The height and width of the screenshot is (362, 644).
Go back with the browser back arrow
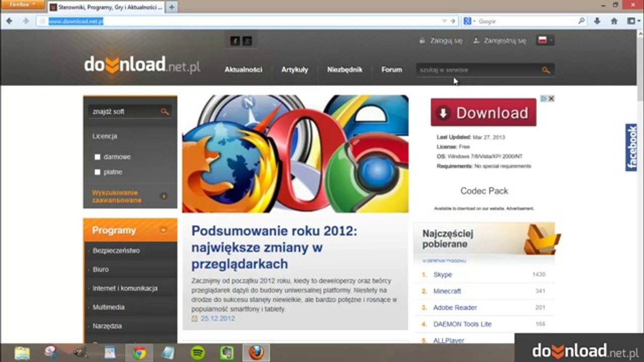tap(9, 21)
